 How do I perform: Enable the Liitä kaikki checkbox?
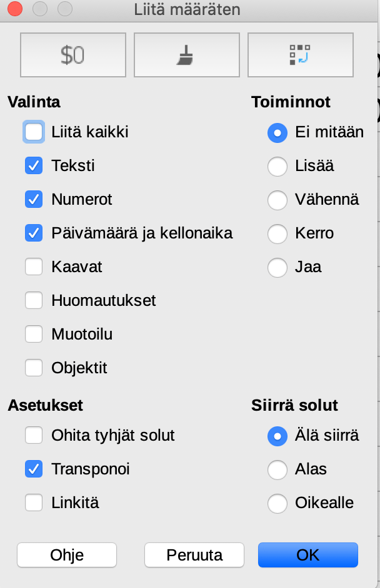34,132
